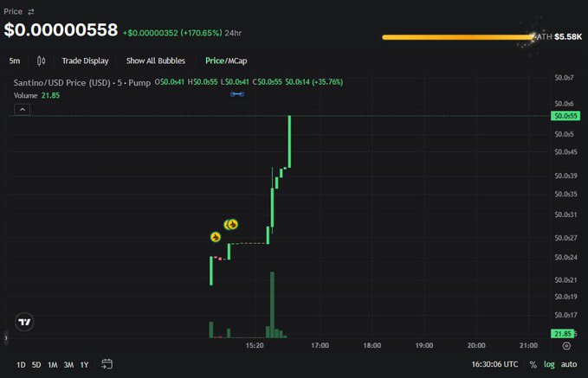Click the lowest trade bubble on chart

click(216, 237)
